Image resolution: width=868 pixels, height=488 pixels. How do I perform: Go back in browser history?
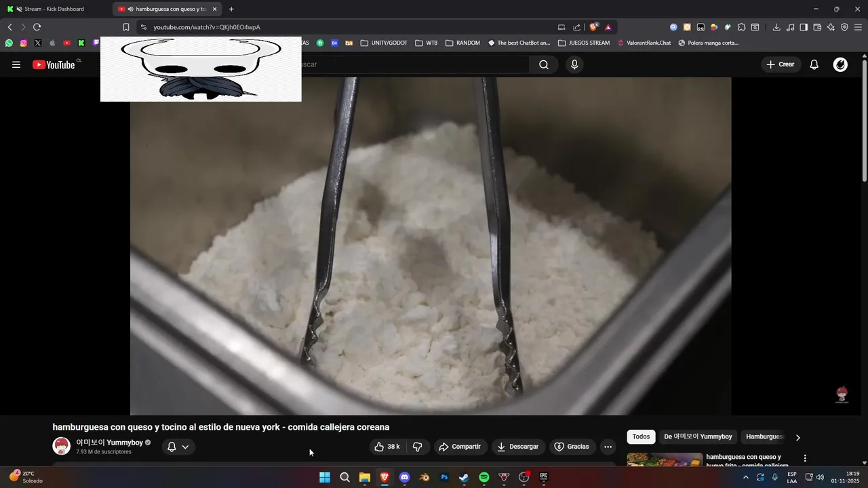pyautogui.click(x=9, y=27)
